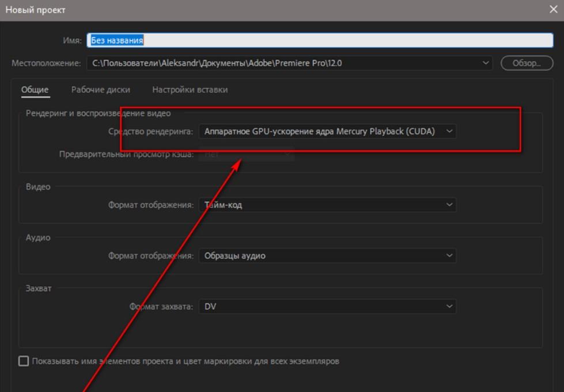Open the Средство рендеринга renderer dropdown
This screenshot has height=392, width=564.
(328, 131)
